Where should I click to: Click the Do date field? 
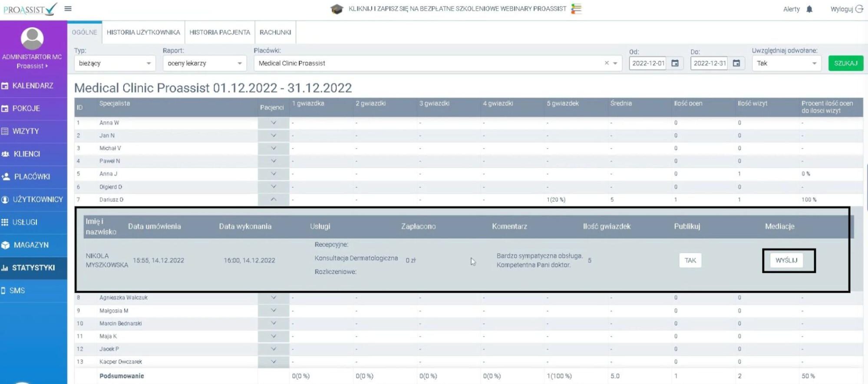710,63
